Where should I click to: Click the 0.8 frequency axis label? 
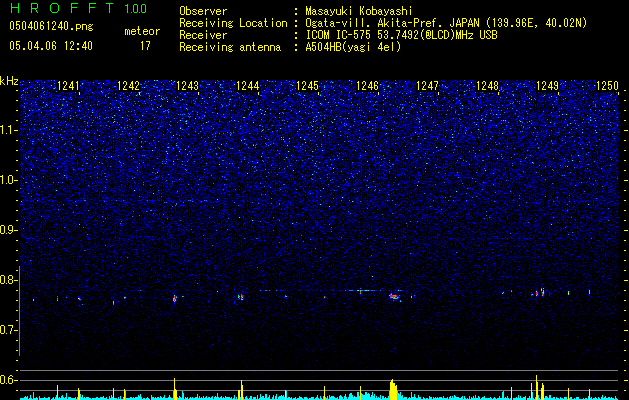[x=8, y=280]
